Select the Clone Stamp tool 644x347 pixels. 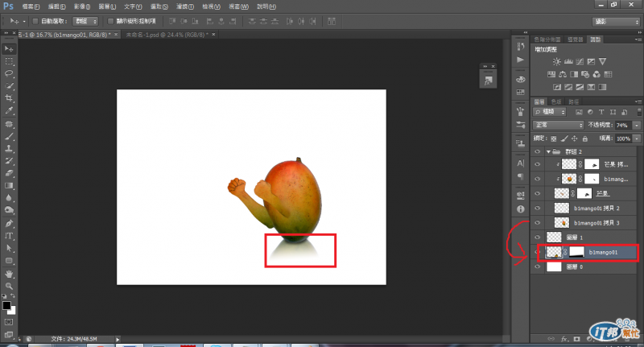9,149
